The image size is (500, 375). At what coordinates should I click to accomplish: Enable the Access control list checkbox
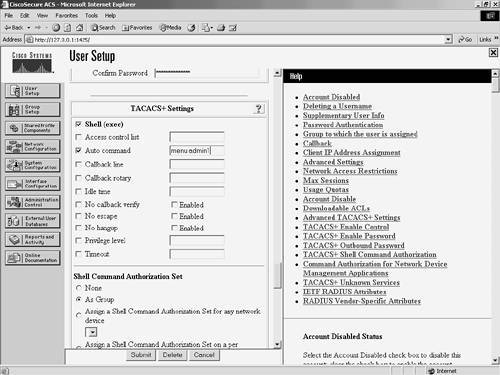pos(78,137)
